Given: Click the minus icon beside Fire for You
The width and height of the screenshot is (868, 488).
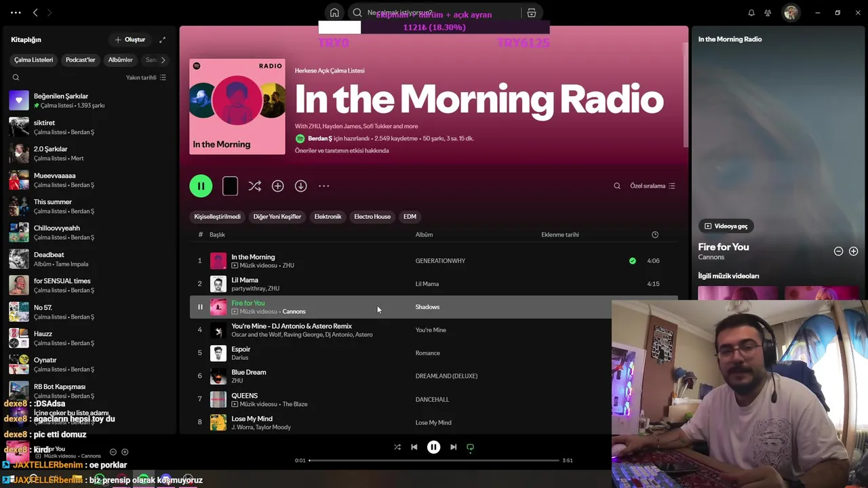Looking at the screenshot, I should point(838,251).
